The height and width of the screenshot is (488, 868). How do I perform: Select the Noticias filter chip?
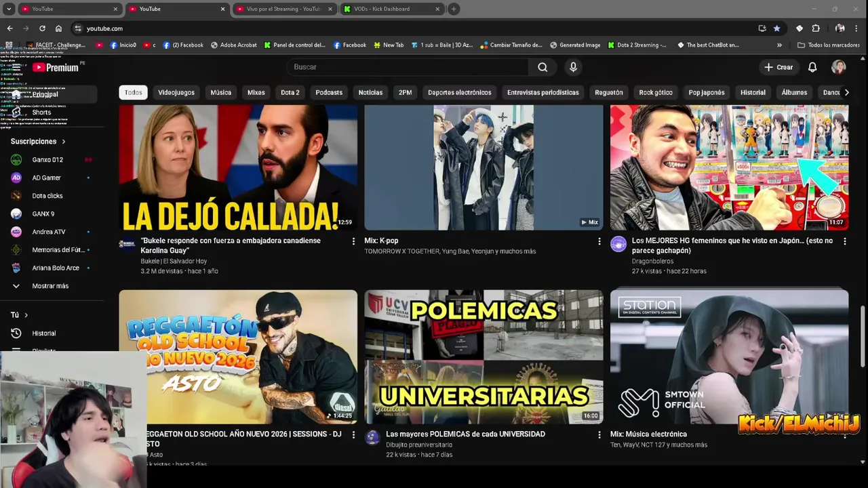click(370, 92)
